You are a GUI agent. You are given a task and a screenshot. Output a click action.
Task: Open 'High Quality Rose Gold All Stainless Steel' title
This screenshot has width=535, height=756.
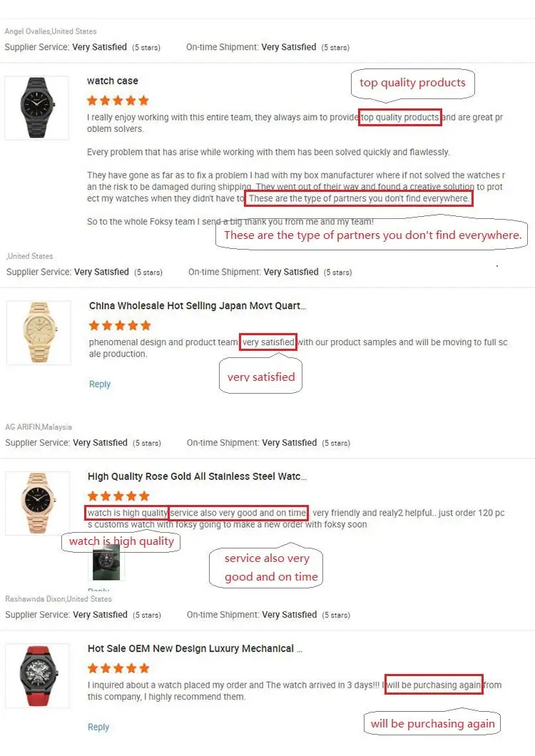pos(197,476)
